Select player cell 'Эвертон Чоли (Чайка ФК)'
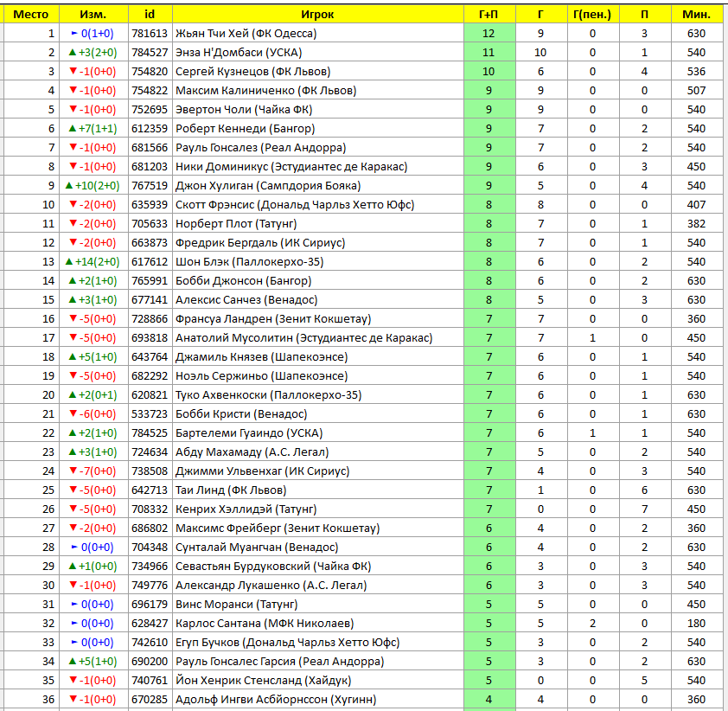This screenshot has width=728, height=711. point(317,110)
